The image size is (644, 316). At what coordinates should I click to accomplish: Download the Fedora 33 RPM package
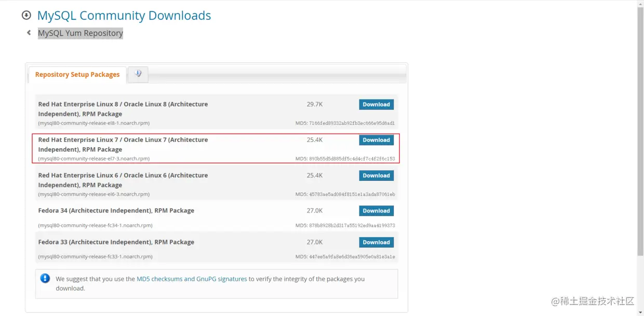click(x=376, y=242)
